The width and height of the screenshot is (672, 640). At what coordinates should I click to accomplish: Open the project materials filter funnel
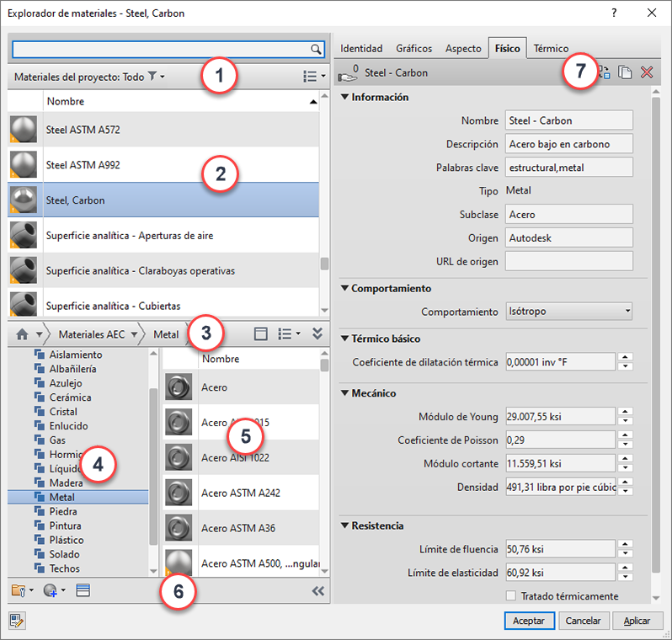[153, 77]
